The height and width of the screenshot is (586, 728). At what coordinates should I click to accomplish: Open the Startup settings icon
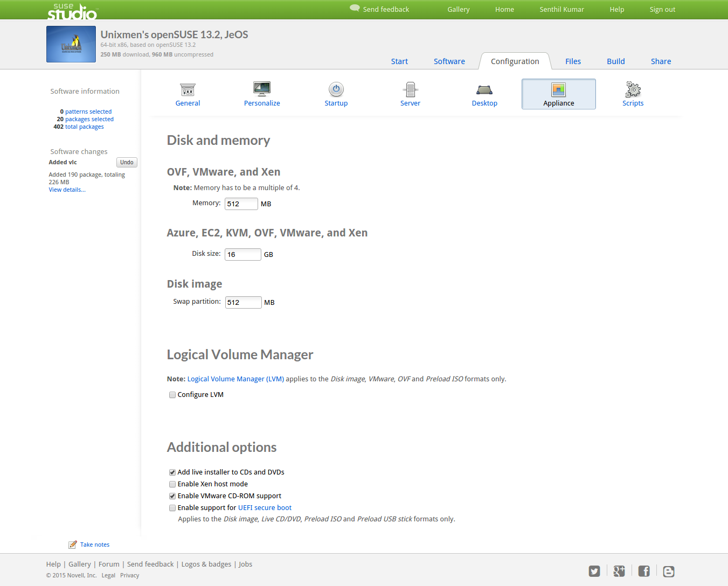[x=336, y=89]
